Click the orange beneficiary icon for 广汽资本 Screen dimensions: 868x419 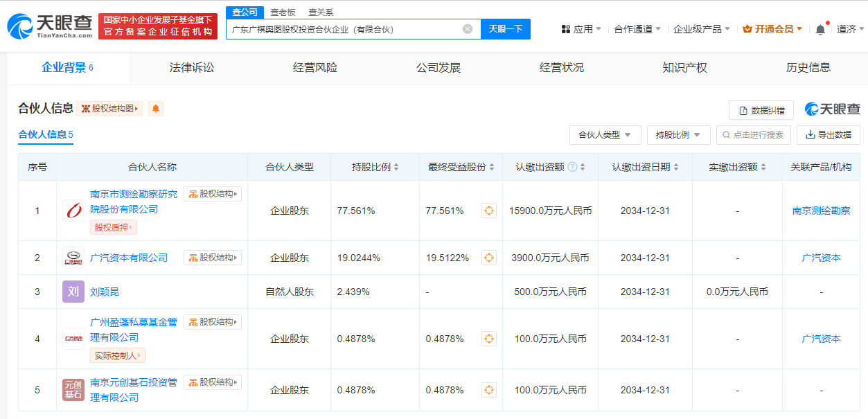488,257
